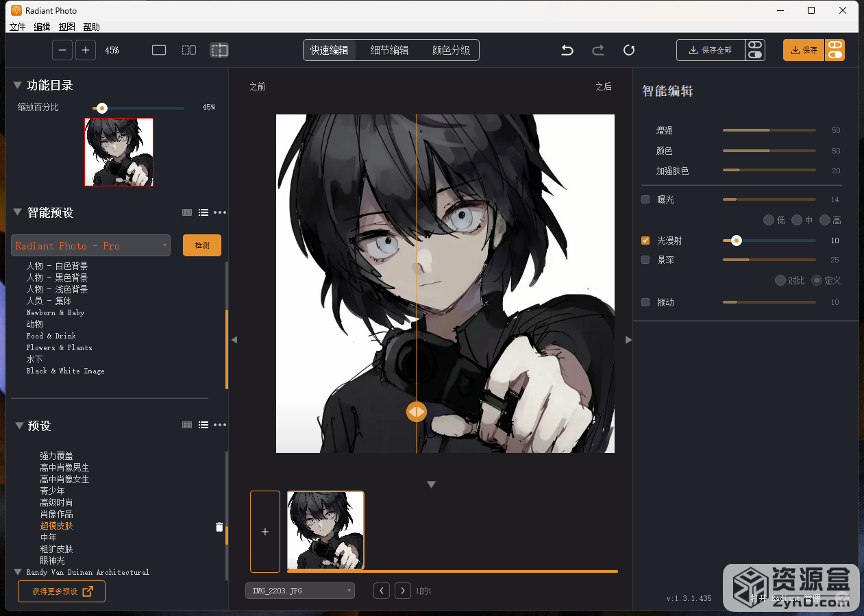The height and width of the screenshot is (616, 864).
Task: Select 人物 - 白色背景 smart preset
Action: pyautogui.click(x=58, y=266)
